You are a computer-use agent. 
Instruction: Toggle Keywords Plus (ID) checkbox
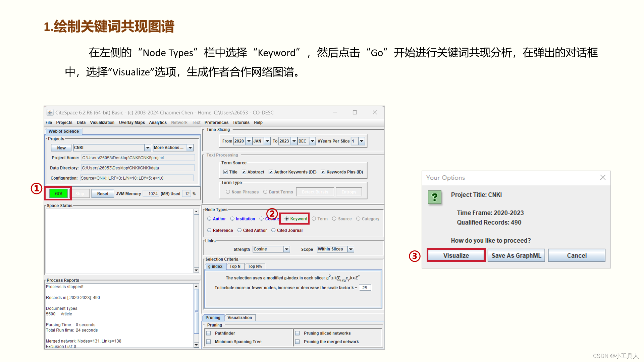[323, 172]
